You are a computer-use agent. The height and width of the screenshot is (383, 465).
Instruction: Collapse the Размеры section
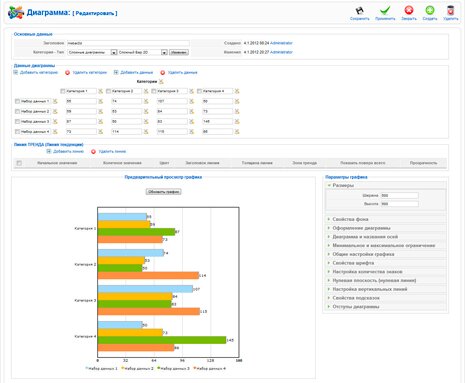click(385, 185)
